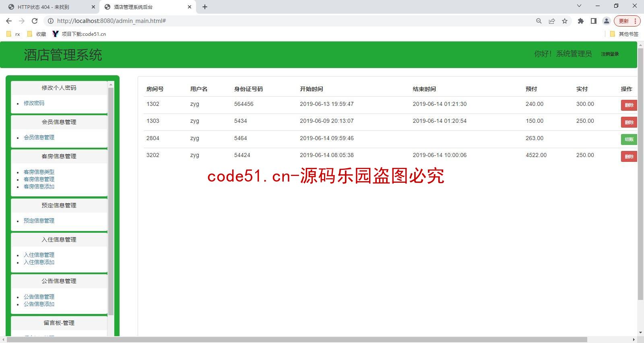Open the 公告信息管理 link

pyautogui.click(x=39, y=297)
